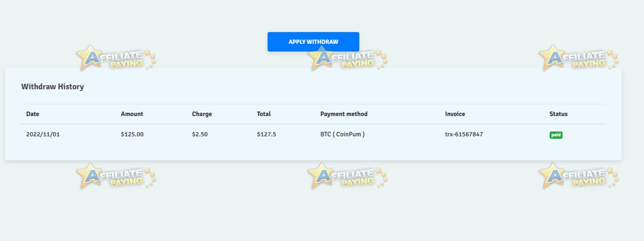Click the Affiliate Paying watermark logo upper left
The width and height of the screenshot is (644, 241).
click(x=116, y=58)
